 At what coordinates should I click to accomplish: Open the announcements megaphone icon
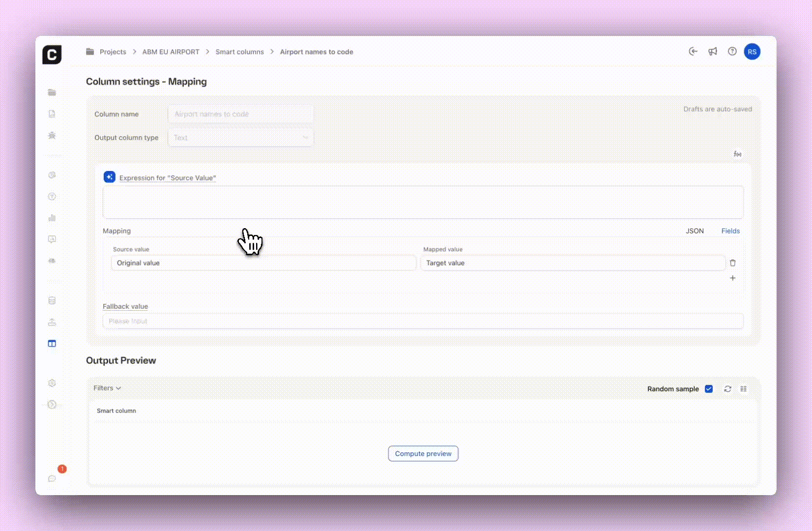click(712, 52)
